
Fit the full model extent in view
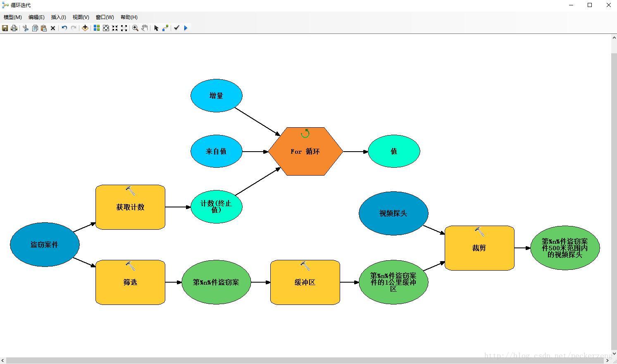click(106, 28)
